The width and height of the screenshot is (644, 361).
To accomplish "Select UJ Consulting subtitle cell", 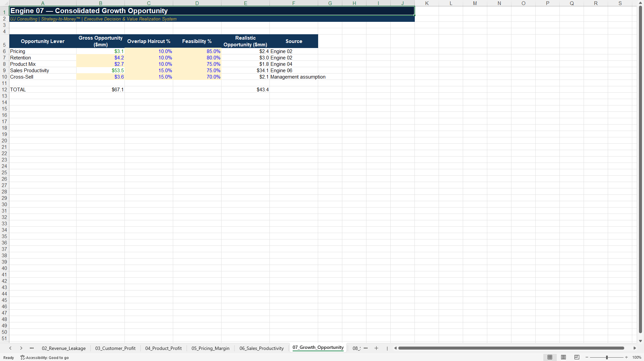I will [x=212, y=19].
